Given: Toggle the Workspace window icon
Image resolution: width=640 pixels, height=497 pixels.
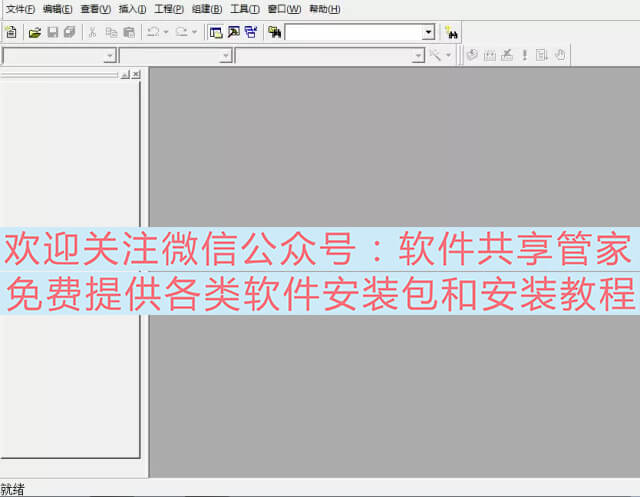Looking at the screenshot, I should click(216, 32).
